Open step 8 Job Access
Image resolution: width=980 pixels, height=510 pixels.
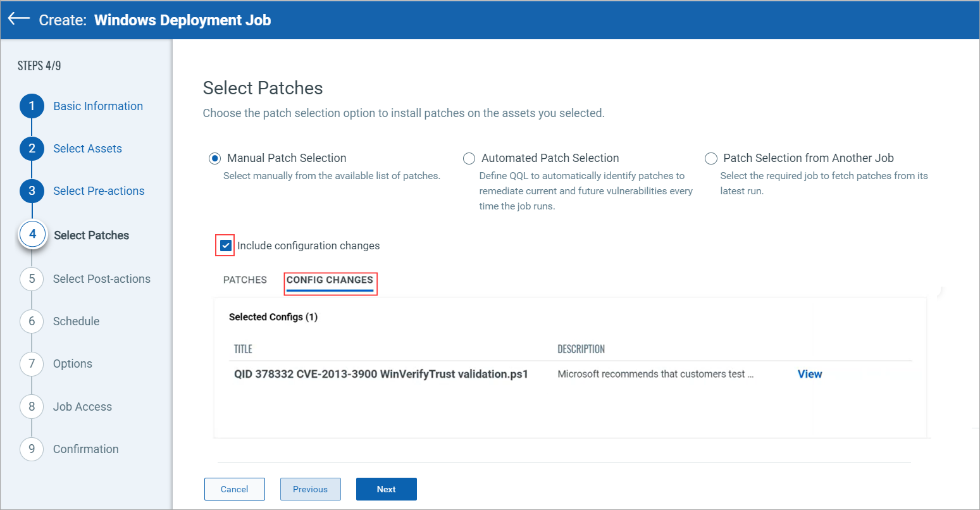coord(32,406)
